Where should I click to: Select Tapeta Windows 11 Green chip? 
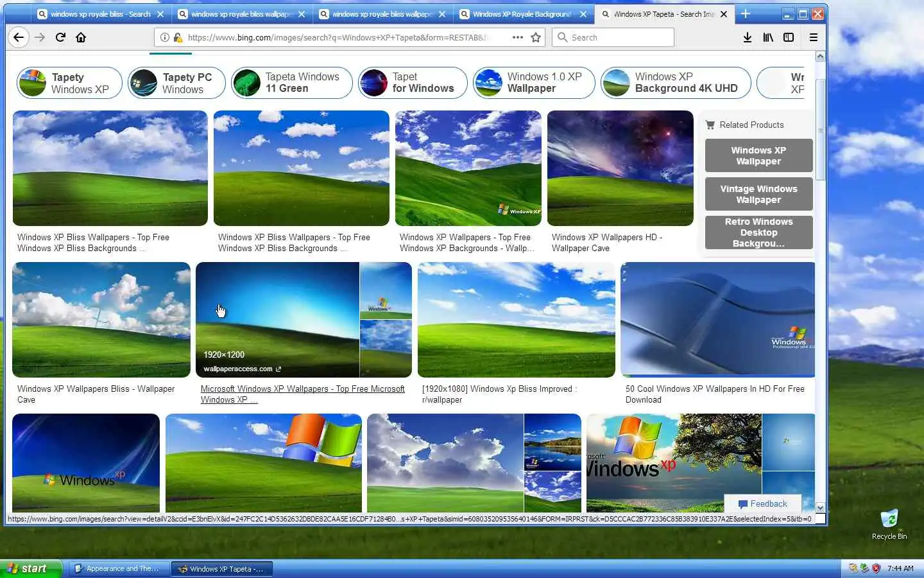coord(291,83)
